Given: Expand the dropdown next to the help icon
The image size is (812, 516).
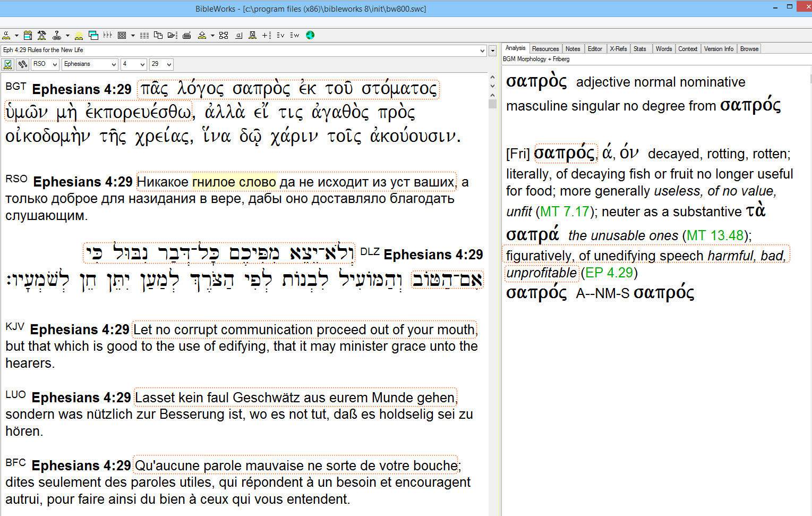Looking at the screenshot, I should click(67, 36).
